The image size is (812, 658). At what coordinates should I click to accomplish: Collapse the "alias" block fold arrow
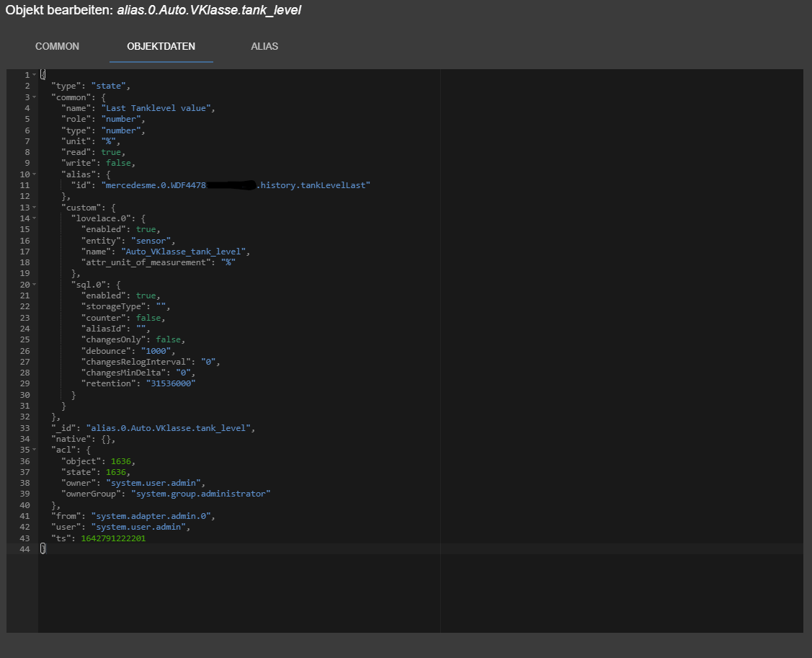(34, 174)
